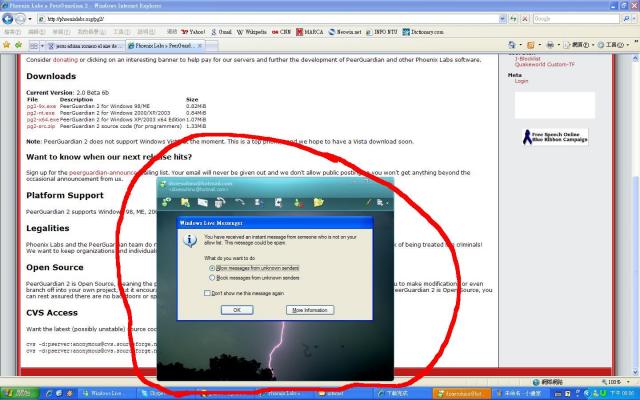Open Messenger sharing folder icon

click(x=318, y=202)
